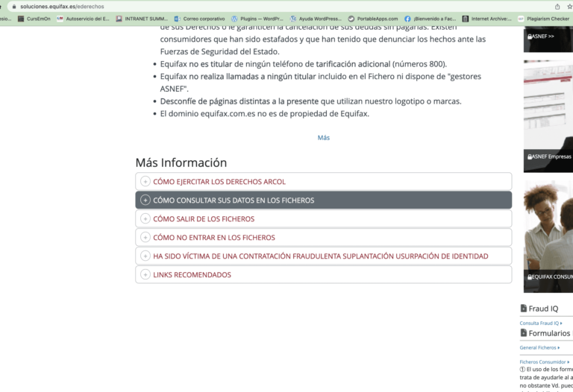Click the lock icon on EQUIFAX CONSUM banner
The height and width of the screenshot is (392, 573).
pyautogui.click(x=530, y=277)
